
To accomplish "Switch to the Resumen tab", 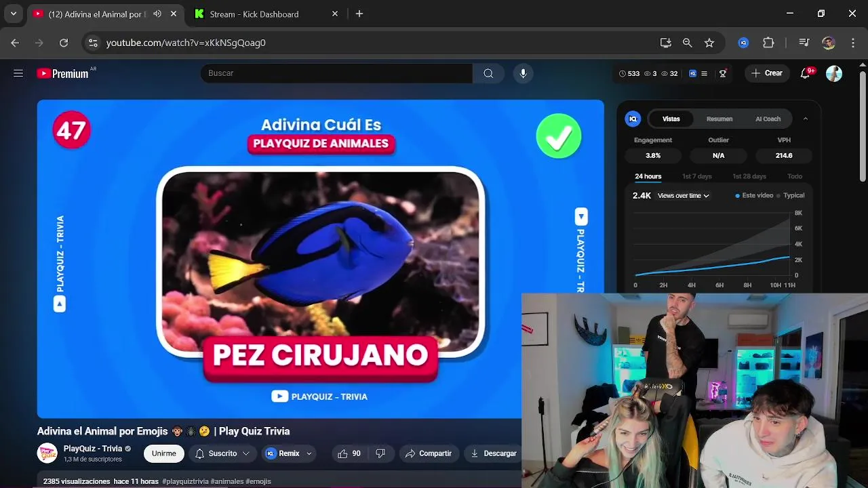I will point(719,119).
